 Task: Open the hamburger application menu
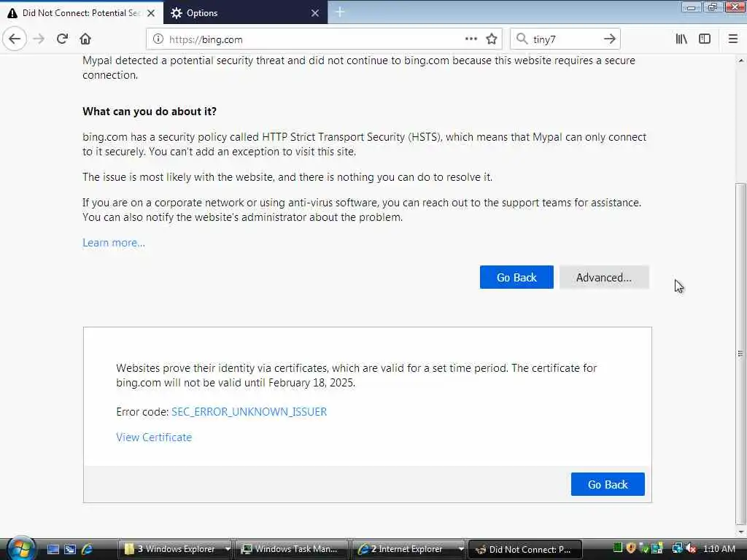click(732, 39)
